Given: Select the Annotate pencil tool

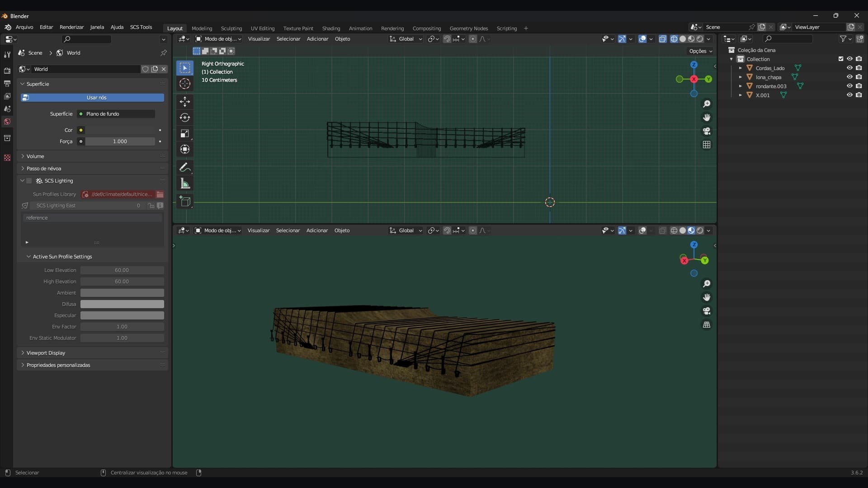Looking at the screenshot, I should point(184,167).
